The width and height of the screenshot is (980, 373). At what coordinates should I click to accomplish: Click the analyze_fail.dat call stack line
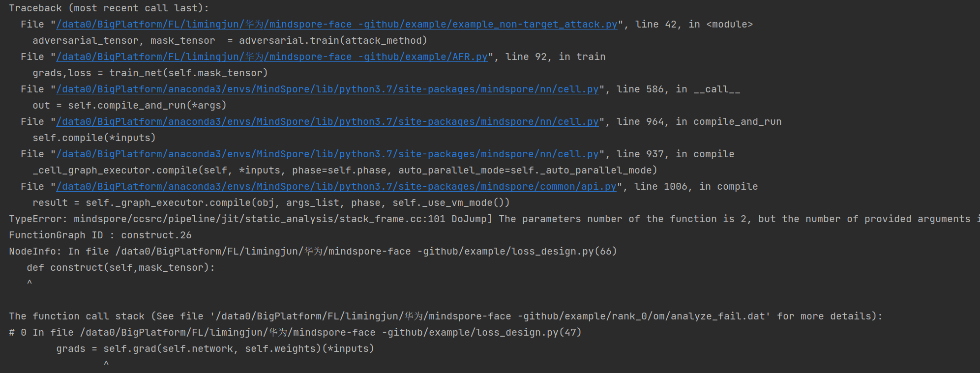coord(445,316)
